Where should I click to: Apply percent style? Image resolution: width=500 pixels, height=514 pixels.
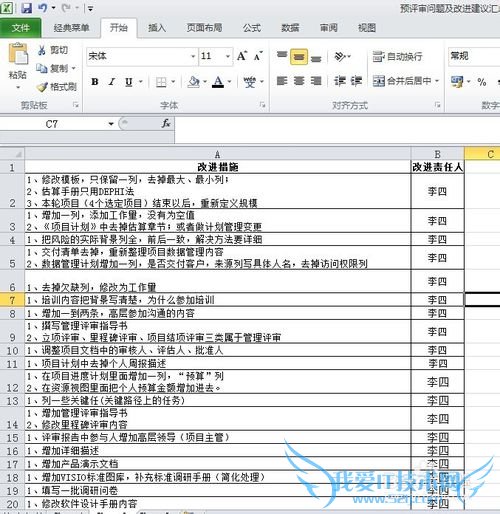pyautogui.click(x=482, y=82)
